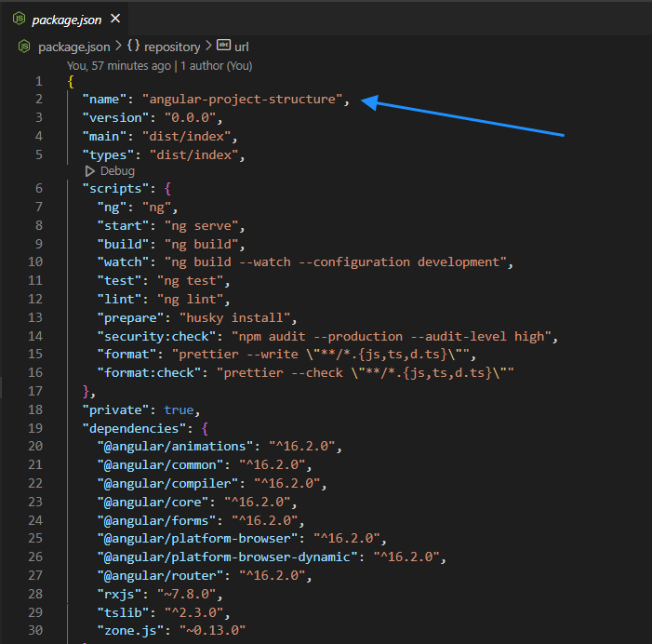This screenshot has width=652, height=644.
Task: Click package.json in the breadcrumb
Action: [x=74, y=47]
